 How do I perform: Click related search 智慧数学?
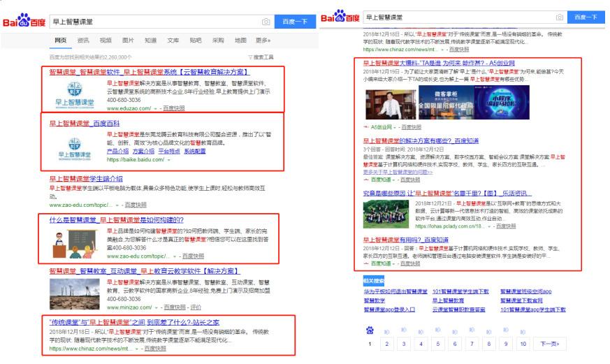click(375, 300)
